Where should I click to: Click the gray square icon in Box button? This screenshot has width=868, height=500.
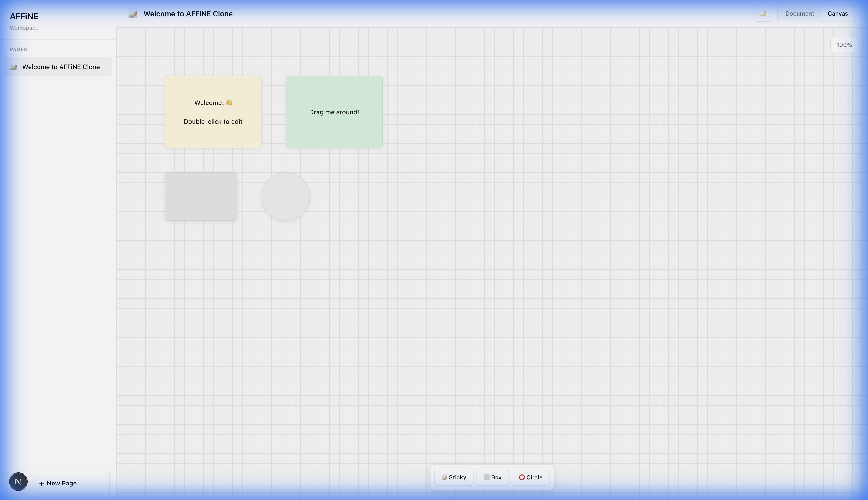click(x=486, y=477)
